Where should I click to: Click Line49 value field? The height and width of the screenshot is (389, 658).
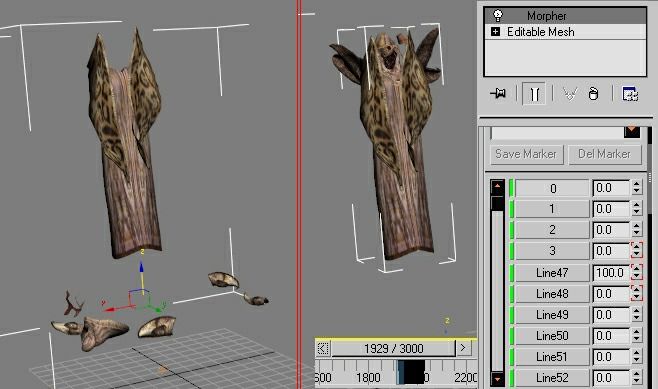(611, 315)
